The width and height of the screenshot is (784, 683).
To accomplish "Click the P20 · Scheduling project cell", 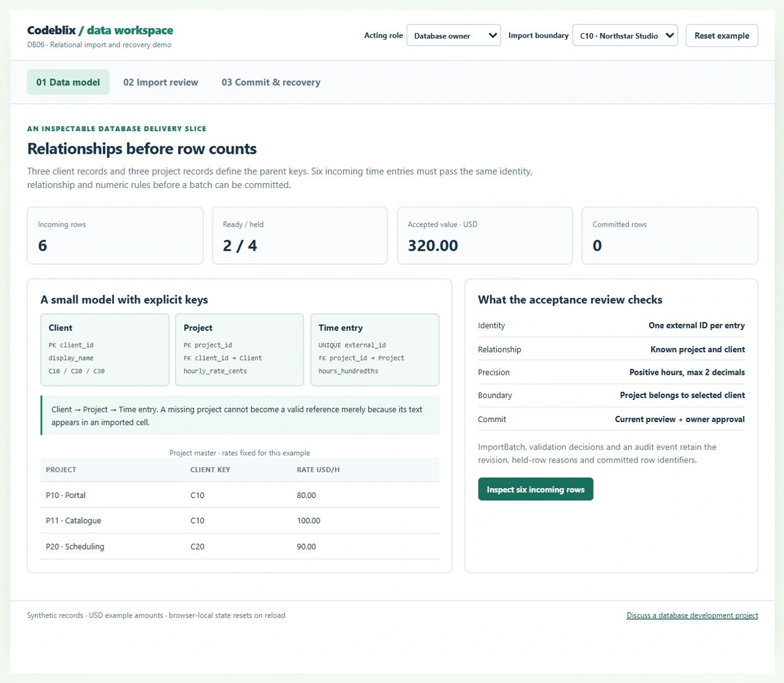I will (75, 546).
